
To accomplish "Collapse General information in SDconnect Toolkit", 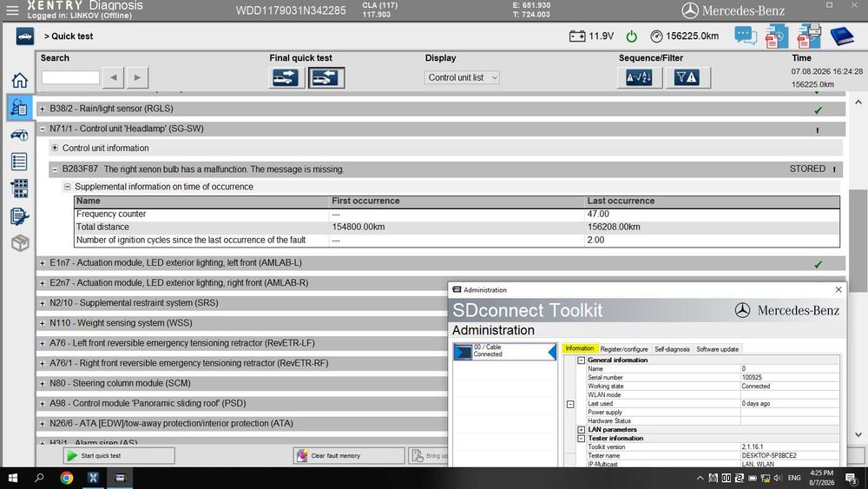I will coord(582,360).
